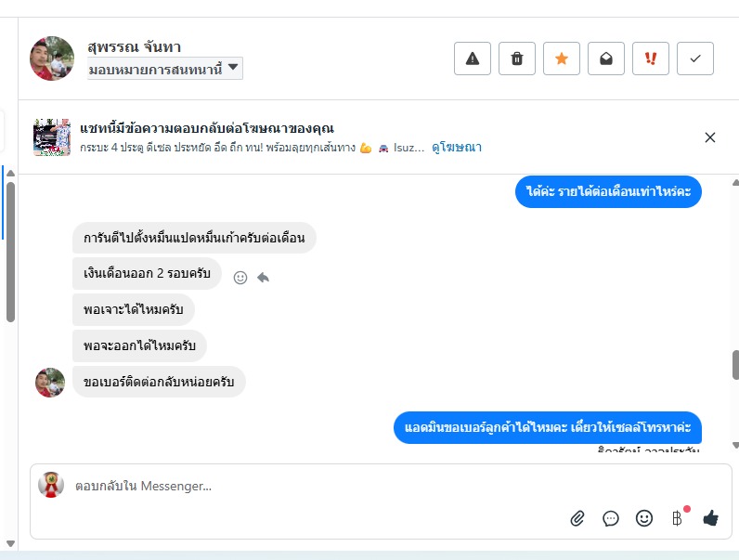Delete conversation with the trash icon
Screen dimensions: 739x560
517,59
